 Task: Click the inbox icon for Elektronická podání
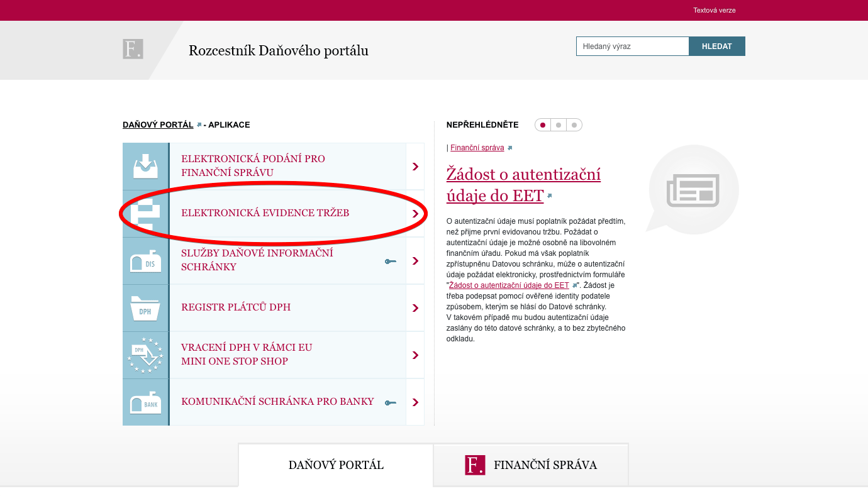pos(145,167)
